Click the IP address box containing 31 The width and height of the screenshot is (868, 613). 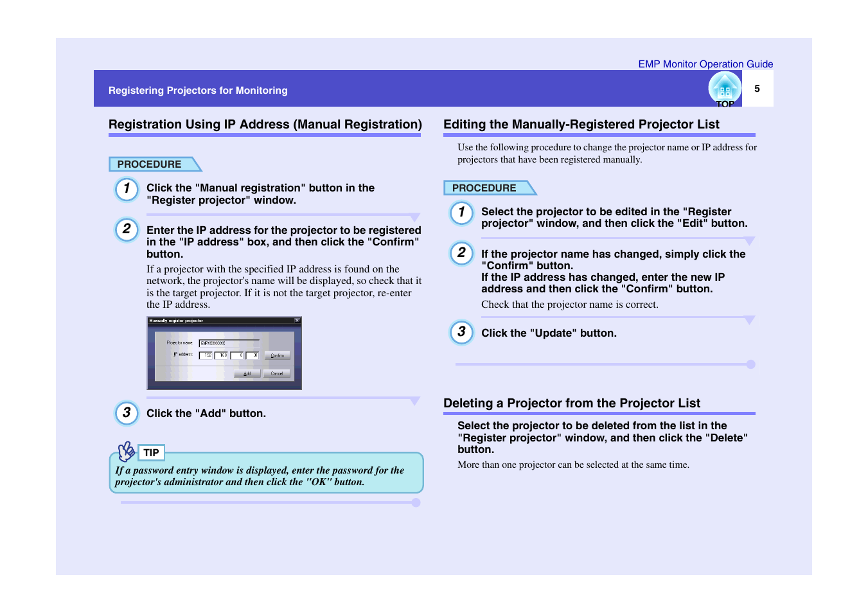tap(252, 355)
